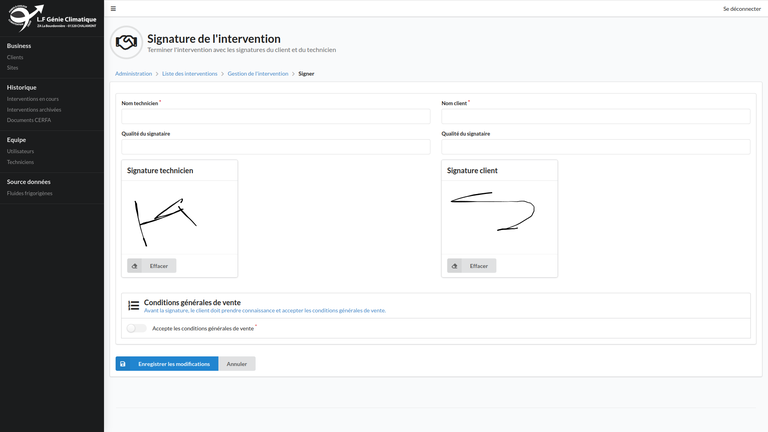
Task: Open Interventions archivées
Action: pos(34,110)
